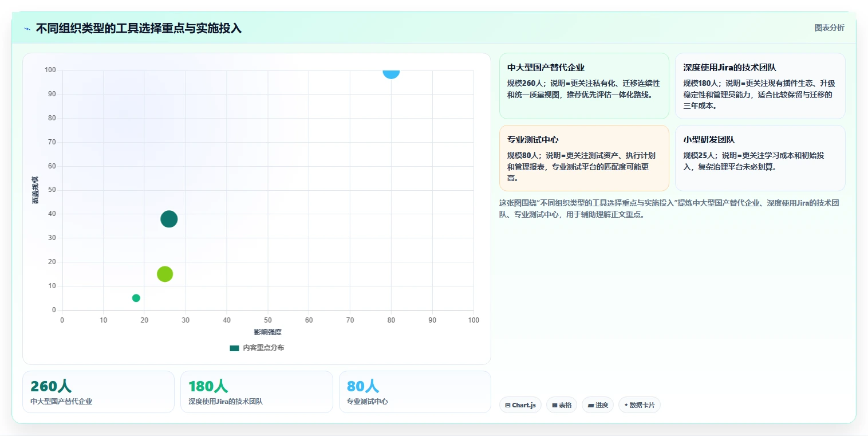Click the 规模80人 description text
This screenshot has width=868, height=436.
pyautogui.click(x=581, y=167)
